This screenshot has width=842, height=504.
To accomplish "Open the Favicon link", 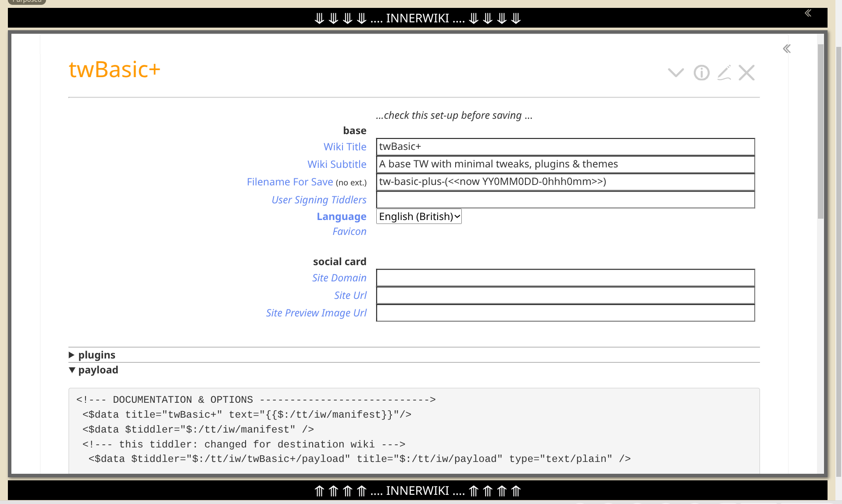I will 349,231.
